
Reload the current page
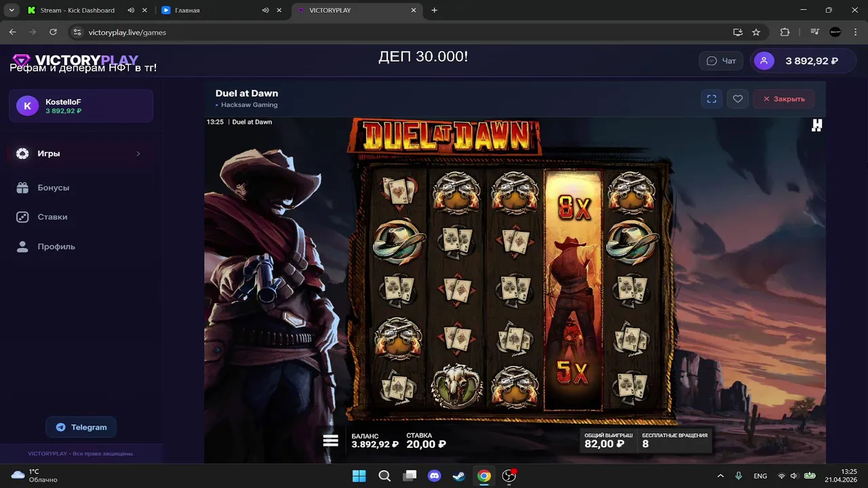[x=53, y=32]
